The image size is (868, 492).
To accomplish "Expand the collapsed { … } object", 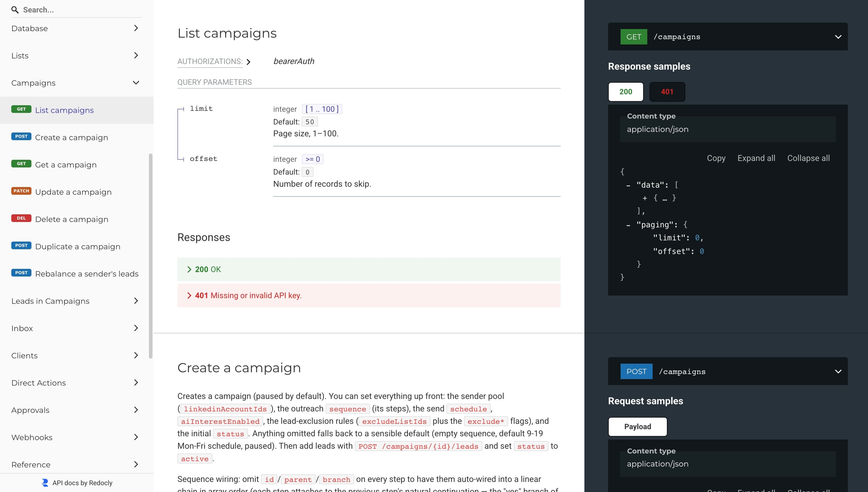I will tap(645, 198).
